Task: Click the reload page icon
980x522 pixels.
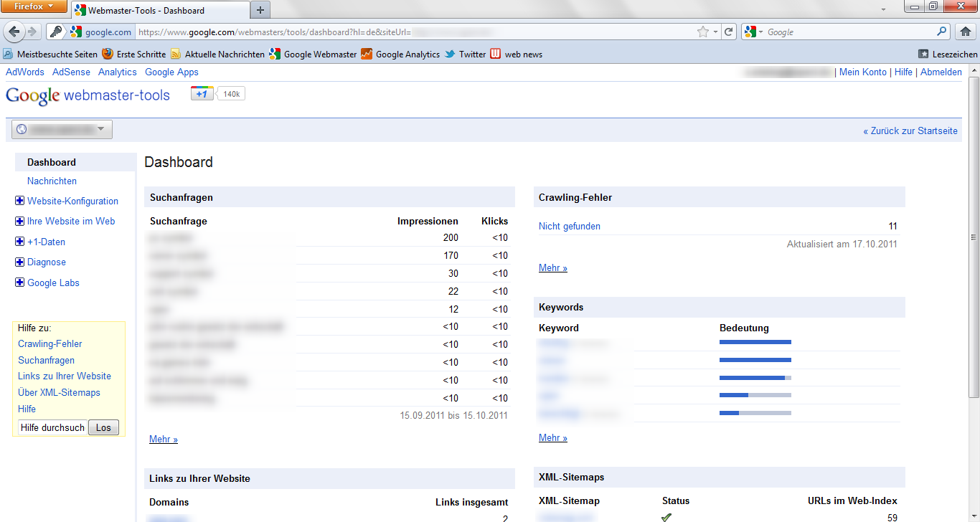Action: 729,32
